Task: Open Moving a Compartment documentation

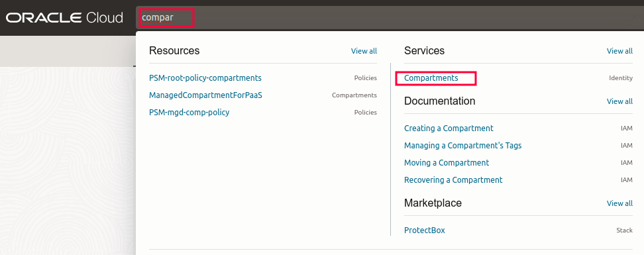Action: (x=447, y=163)
